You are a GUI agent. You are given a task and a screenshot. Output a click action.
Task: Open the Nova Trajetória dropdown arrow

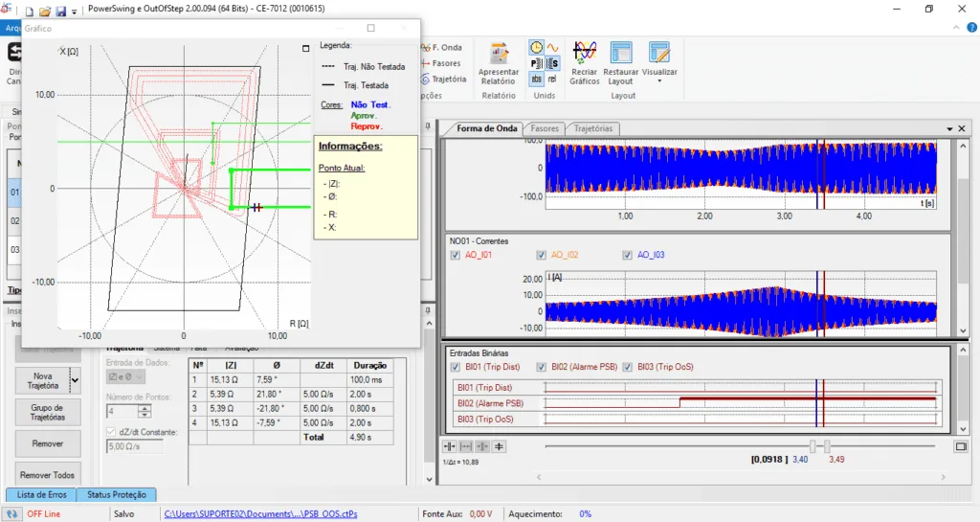pos(75,380)
